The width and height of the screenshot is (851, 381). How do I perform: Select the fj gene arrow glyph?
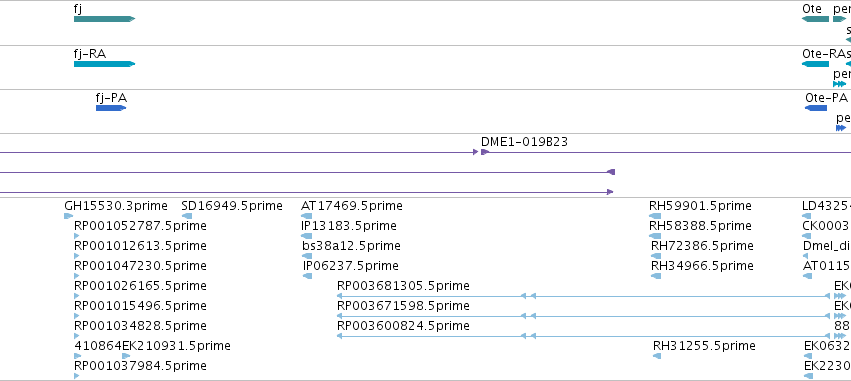point(104,19)
